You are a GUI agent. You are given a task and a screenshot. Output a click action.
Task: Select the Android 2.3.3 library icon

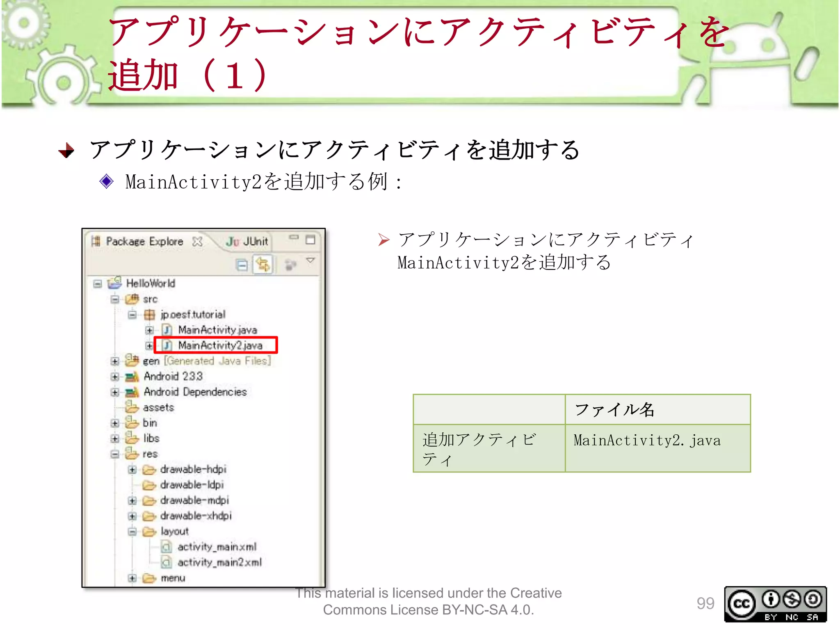(x=132, y=377)
